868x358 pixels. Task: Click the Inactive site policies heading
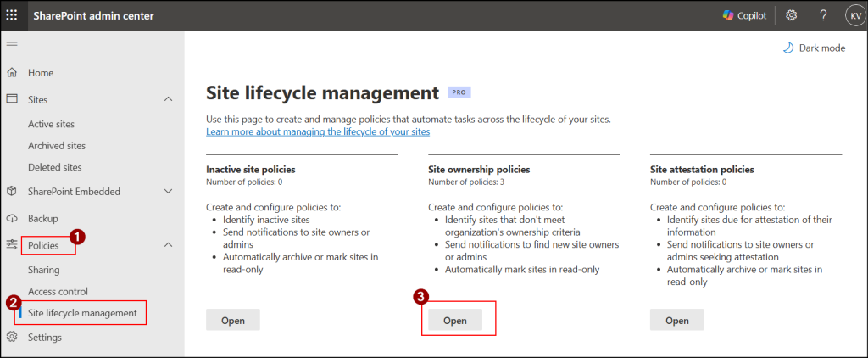click(x=251, y=169)
